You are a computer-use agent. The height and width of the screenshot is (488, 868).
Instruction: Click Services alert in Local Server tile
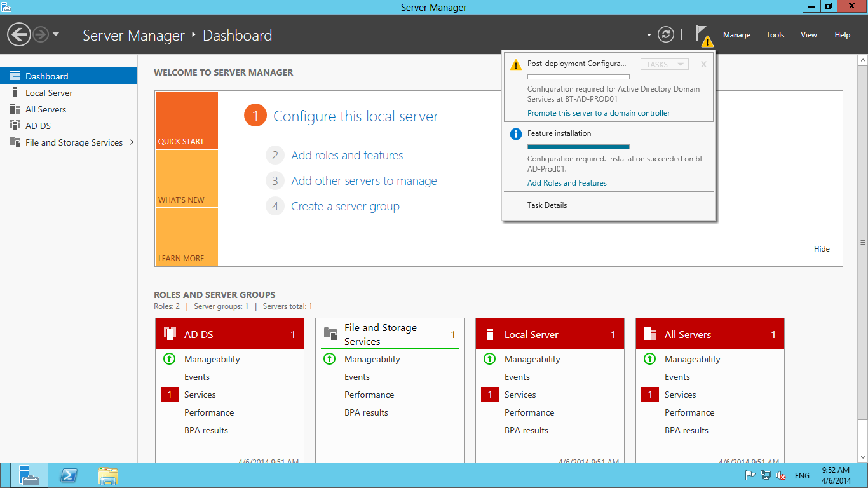point(520,395)
